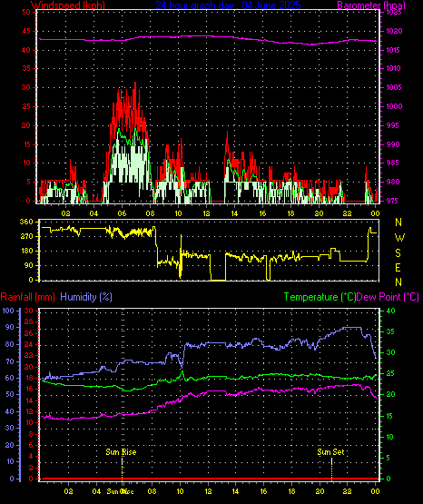This screenshot has height=504, width=423.
Task: Select the "24 hour graph day : 04 June 2025" heading
Action: coord(229,5)
